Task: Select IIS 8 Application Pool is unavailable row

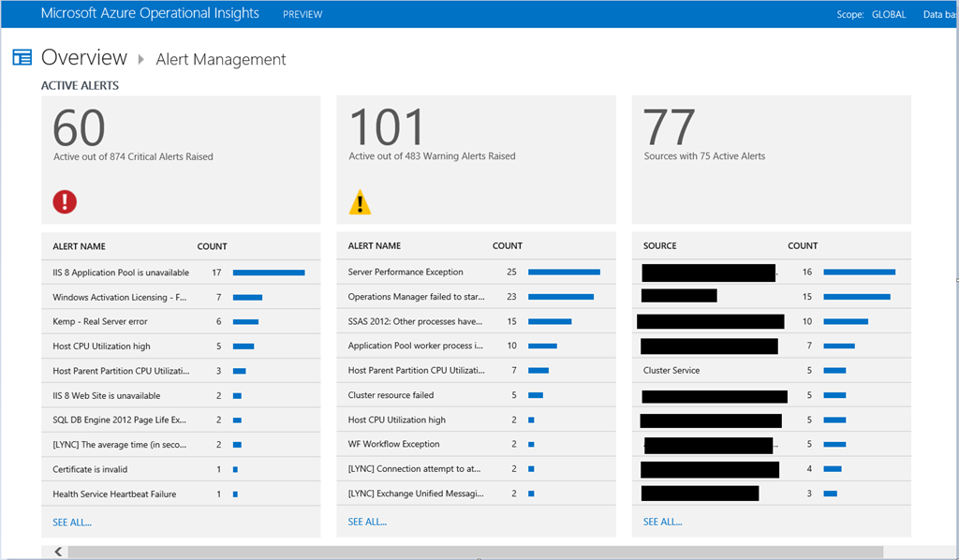Action: click(121, 273)
